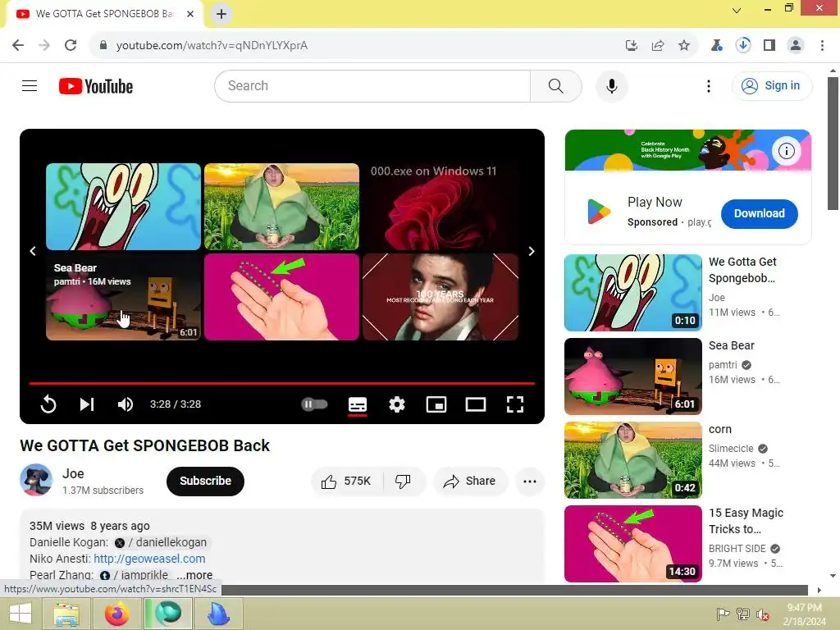
Task: Open Sea Bear sidebar video title
Action: pos(731,345)
